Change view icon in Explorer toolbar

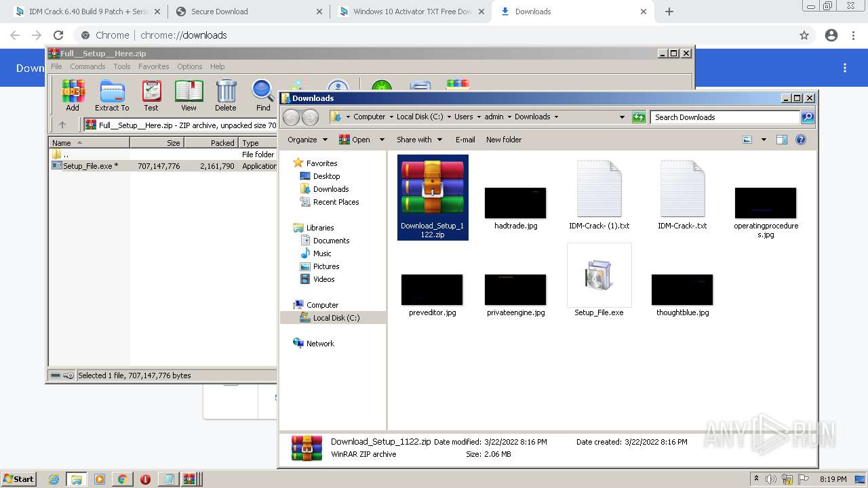tap(747, 140)
